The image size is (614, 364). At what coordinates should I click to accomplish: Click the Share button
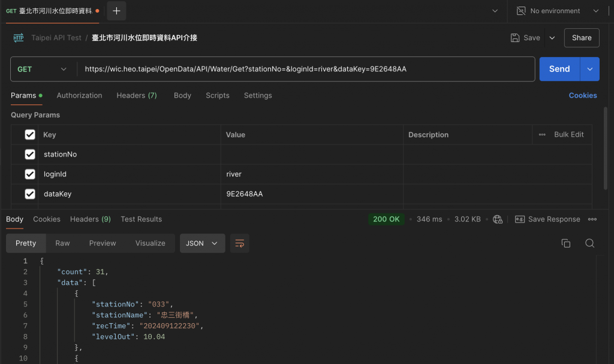[582, 38]
